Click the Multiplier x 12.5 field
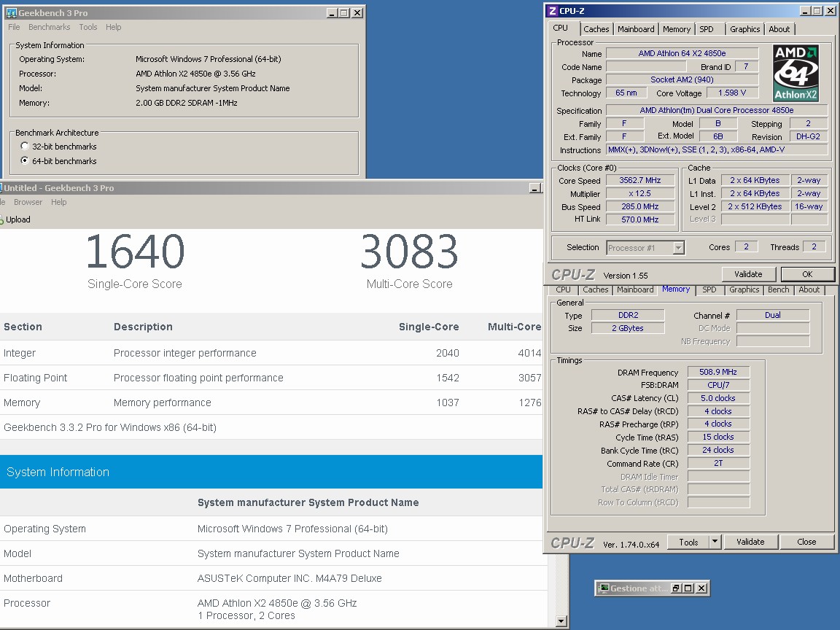This screenshot has height=630, width=840. [x=640, y=193]
